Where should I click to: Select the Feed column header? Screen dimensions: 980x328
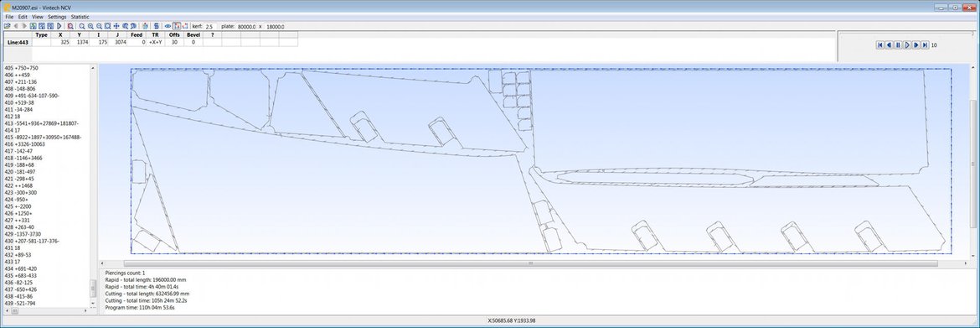[x=137, y=35]
